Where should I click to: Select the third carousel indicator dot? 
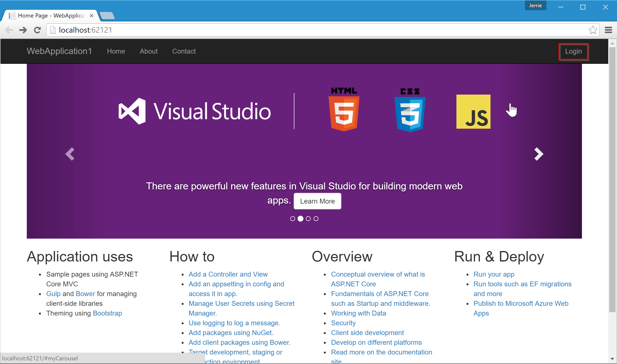click(x=308, y=219)
